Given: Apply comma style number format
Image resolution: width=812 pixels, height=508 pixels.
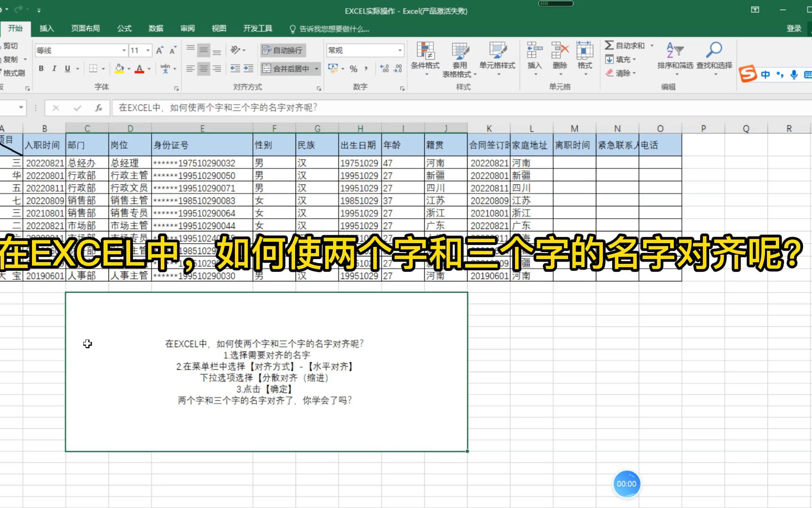Looking at the screenshot, I should tap(366, 69).
